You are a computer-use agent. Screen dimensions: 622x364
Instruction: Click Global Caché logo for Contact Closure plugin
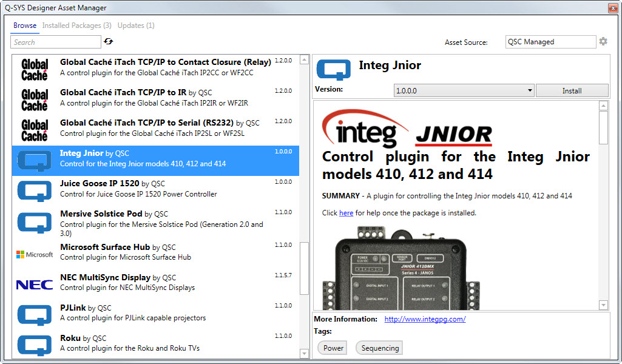35,70
